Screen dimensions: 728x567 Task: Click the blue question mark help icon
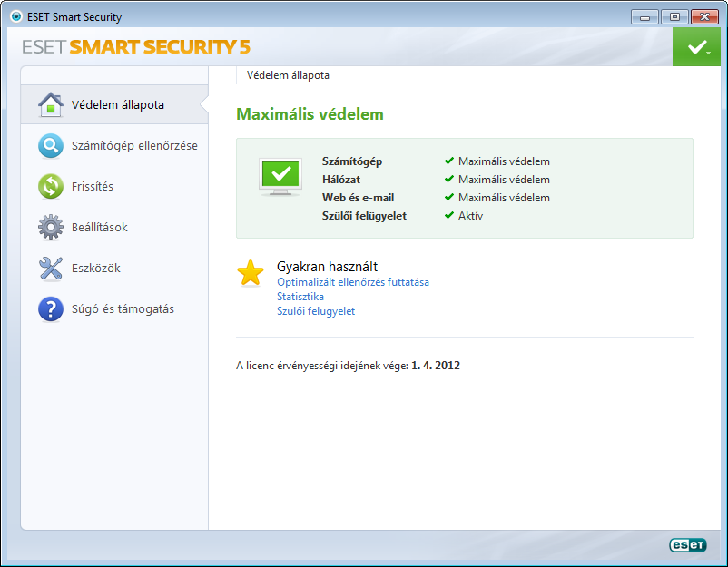click(51, 309)
